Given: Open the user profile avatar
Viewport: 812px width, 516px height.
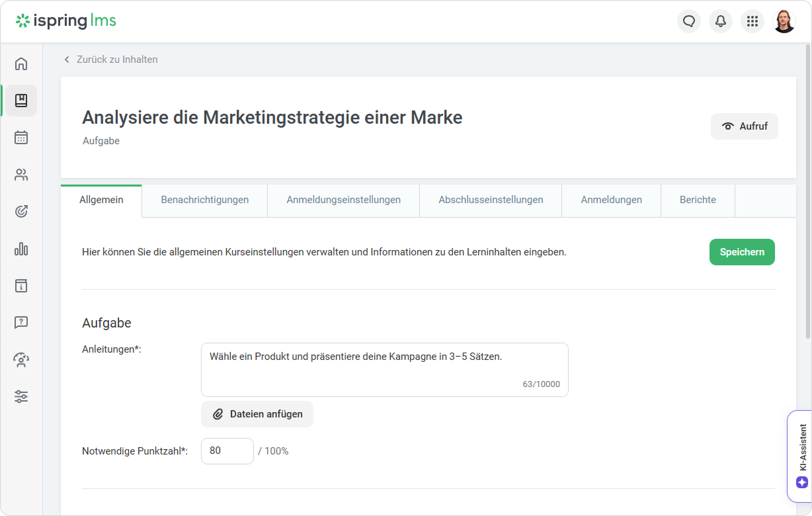Looking at the screenshot, I should (784, 21).
